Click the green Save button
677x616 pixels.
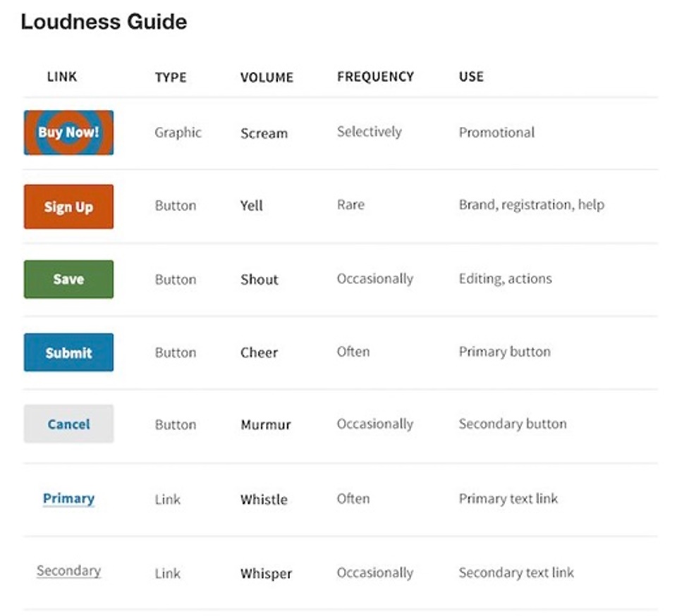click(x=68, y=279)
